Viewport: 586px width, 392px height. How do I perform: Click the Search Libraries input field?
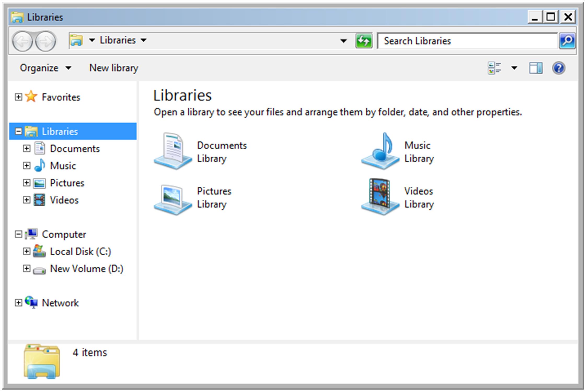pos(468,41)
